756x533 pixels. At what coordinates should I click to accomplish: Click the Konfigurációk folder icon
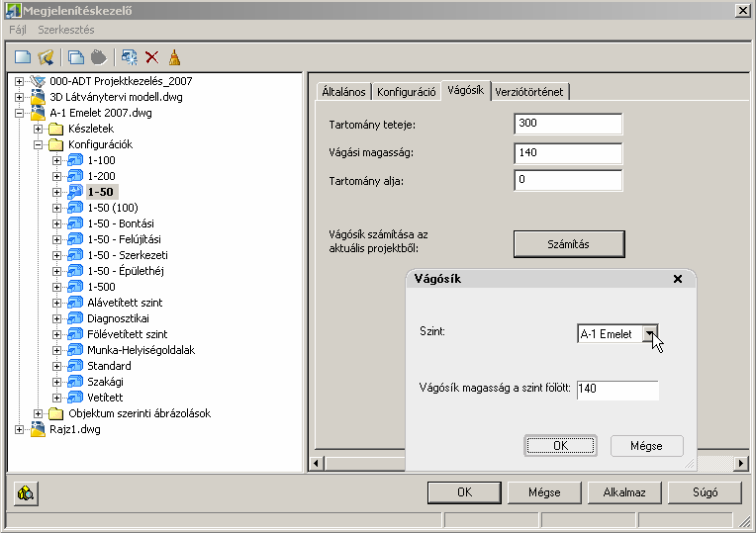(56, 144)
